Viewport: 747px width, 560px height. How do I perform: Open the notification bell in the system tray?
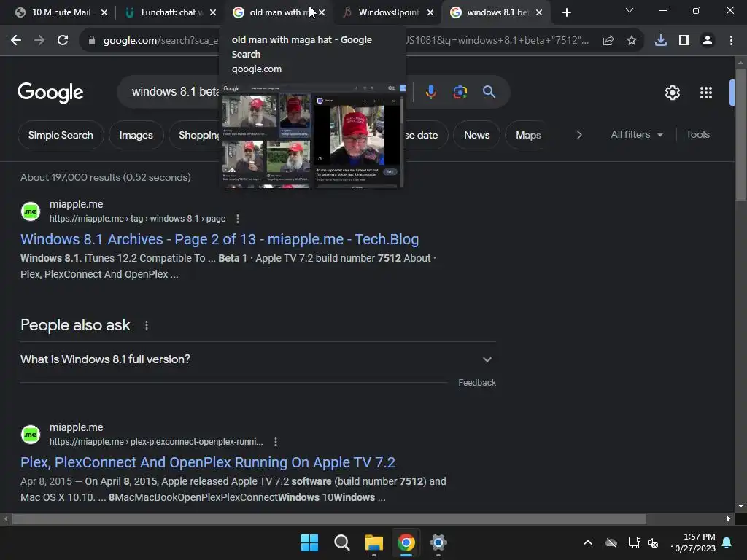(x=727, y=542)
